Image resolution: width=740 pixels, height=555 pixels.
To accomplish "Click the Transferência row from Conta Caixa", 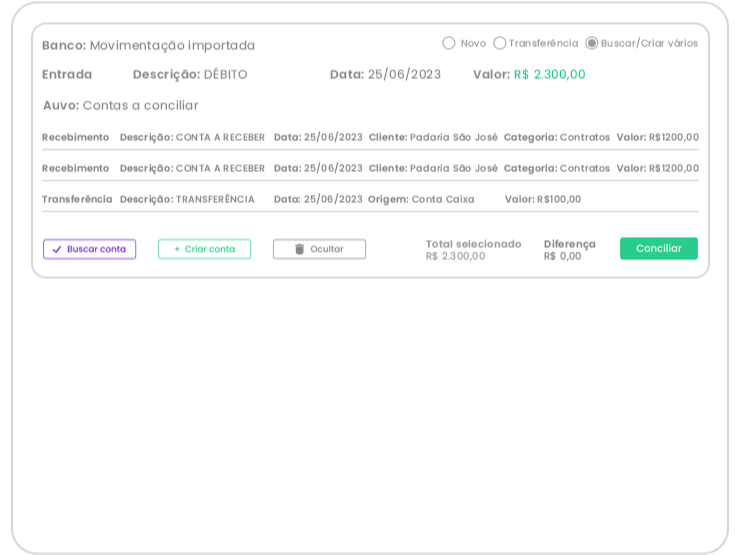I will click(x=370, y=199).
